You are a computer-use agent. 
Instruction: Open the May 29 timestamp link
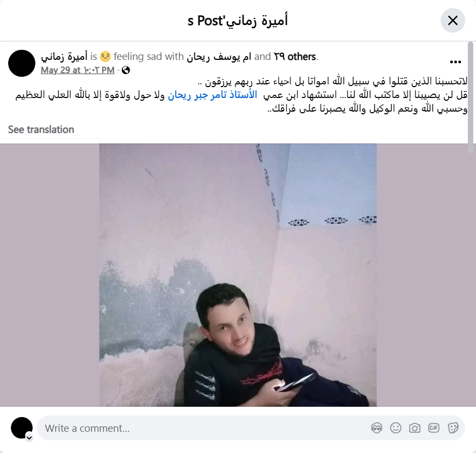click(78, 70)
